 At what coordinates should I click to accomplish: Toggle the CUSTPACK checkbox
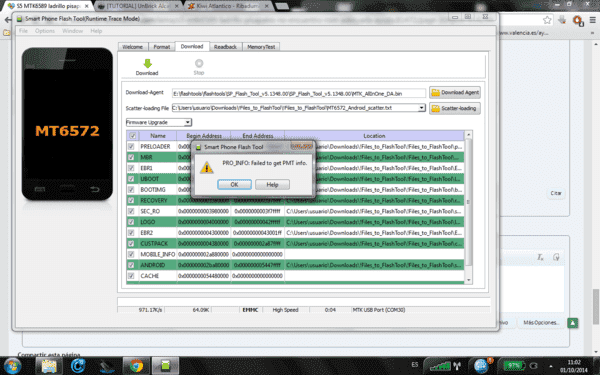coord(131,243)
